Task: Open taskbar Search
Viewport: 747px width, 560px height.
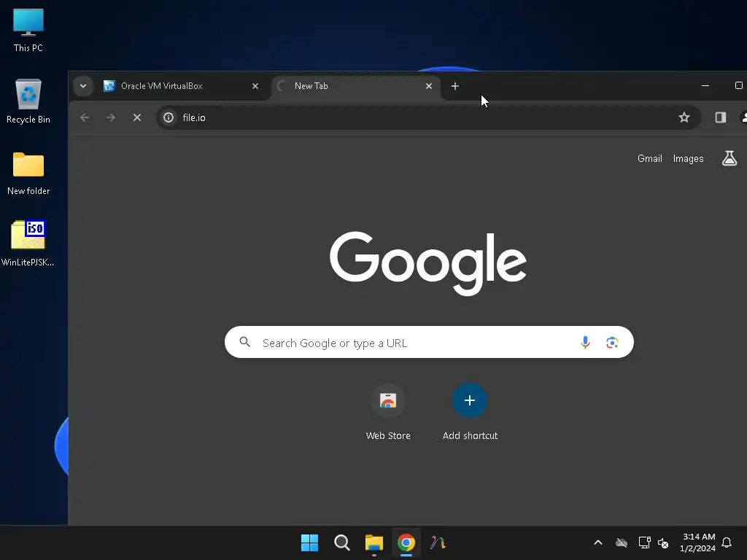Action: tap(342, 542)
